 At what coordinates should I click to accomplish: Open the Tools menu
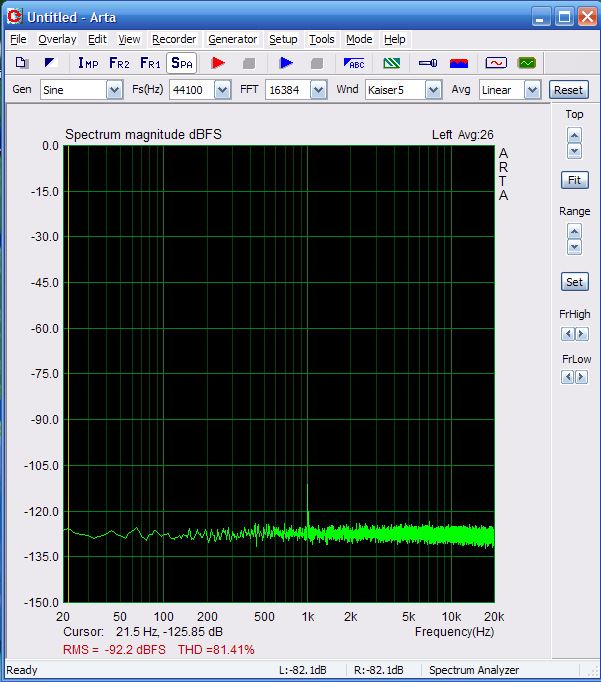pyautogui.click(x=322, y=39)
